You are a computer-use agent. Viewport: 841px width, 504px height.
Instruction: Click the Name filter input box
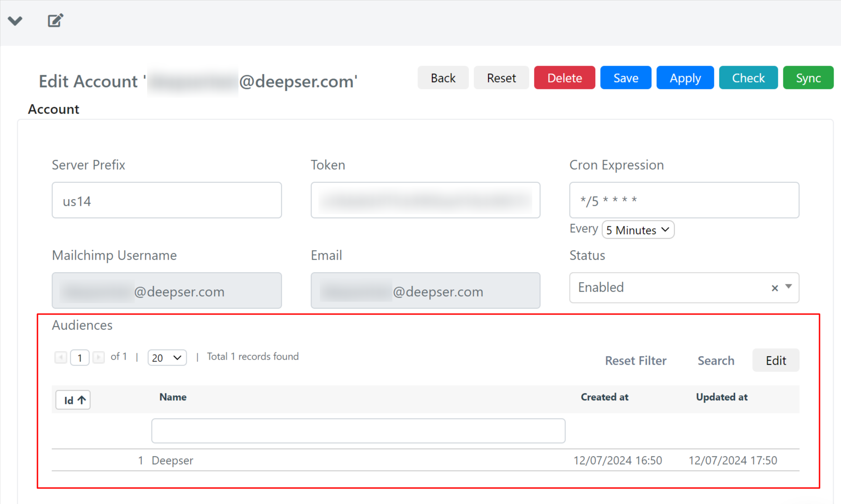(358, 430)
